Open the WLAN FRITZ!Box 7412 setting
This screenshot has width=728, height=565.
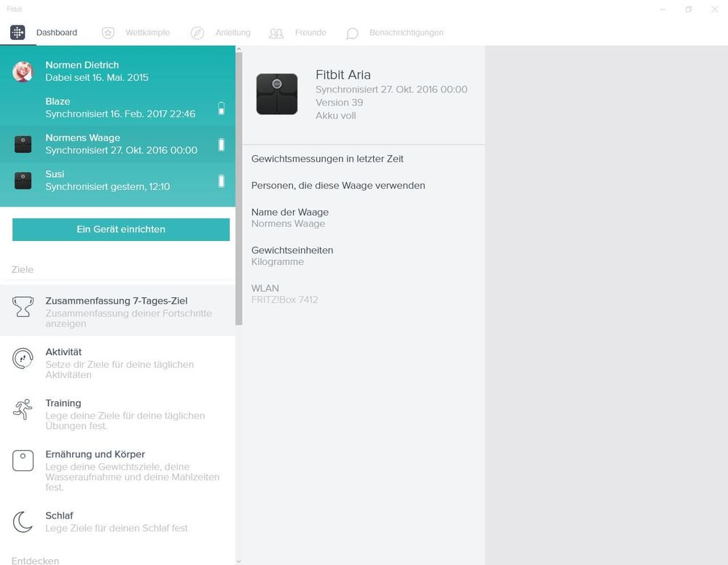tap(364, 293)
